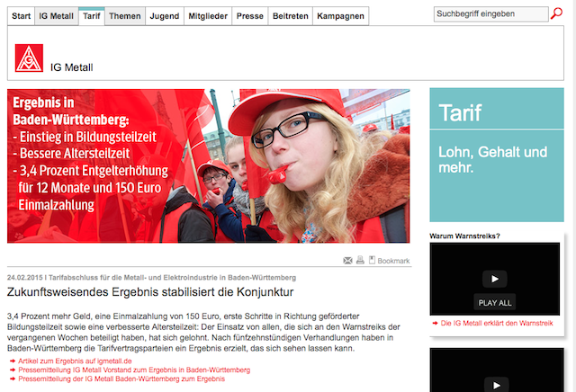Open Pressemitteilung IG Metall Vorstand link
The image size is (576, 392).
pyautogui.click(x=134, y=370)
